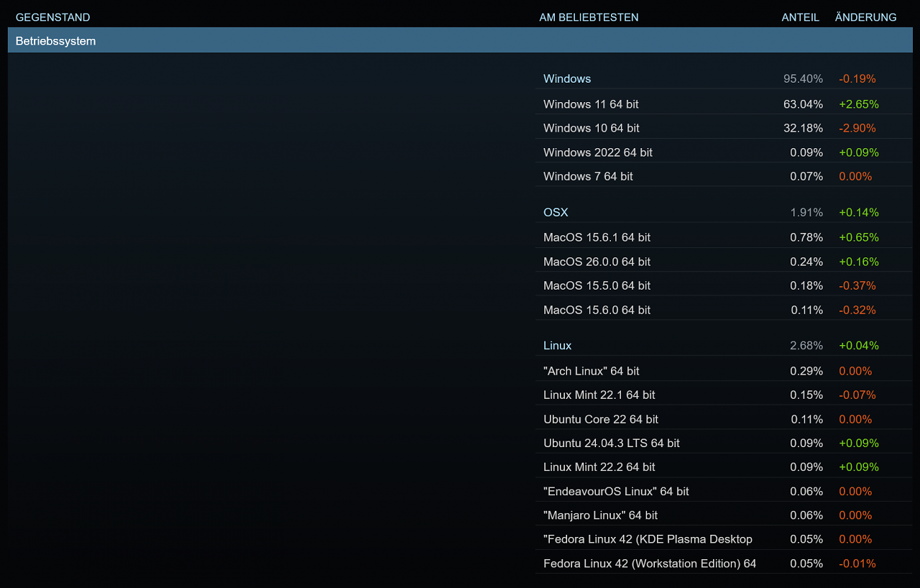Click the Linux total share 2.68%
The width and height of the screenshot is (920, 588).
point(806,346)
